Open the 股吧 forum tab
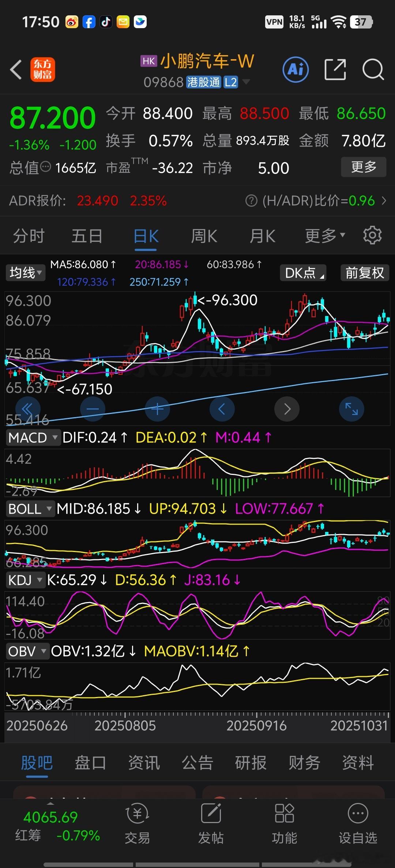 [x=37, y=763]
